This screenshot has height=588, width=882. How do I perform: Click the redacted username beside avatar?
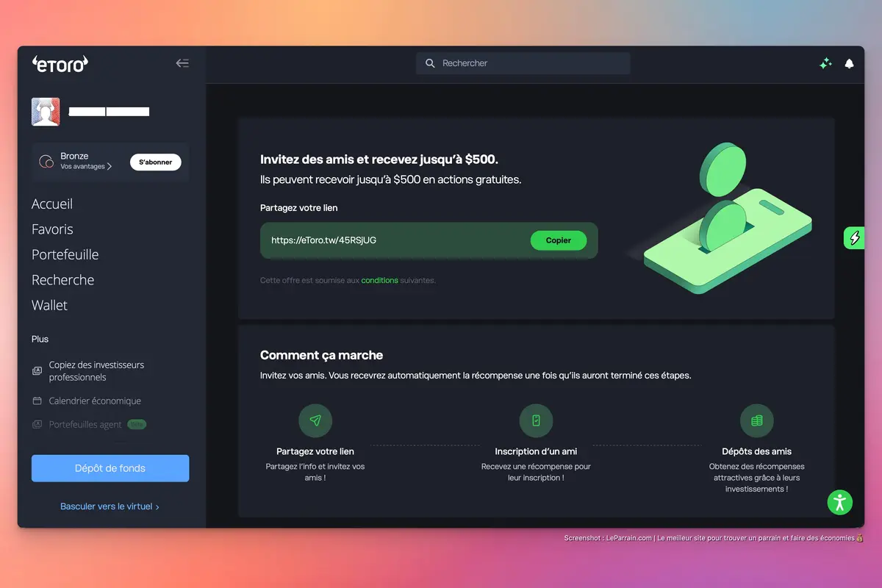109,112
